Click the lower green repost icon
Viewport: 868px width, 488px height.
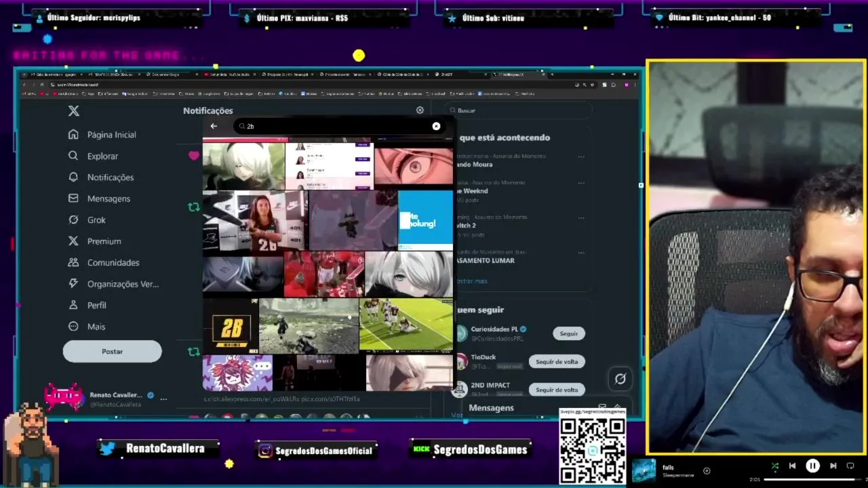[x=194, y=352]
